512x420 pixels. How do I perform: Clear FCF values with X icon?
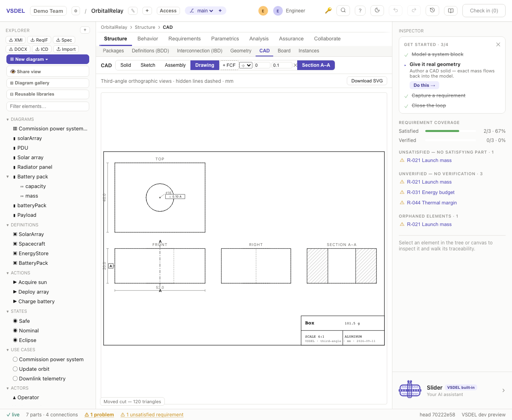[x=295, y=65]
